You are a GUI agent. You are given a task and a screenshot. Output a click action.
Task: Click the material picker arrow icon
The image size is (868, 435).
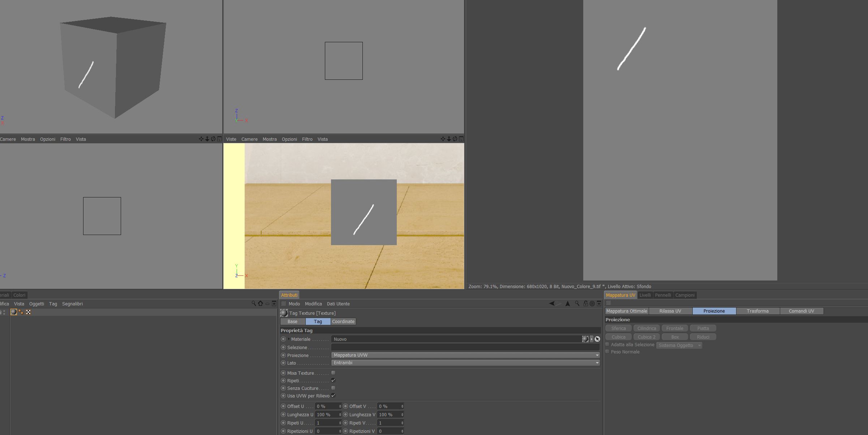(x=597, y=339)
